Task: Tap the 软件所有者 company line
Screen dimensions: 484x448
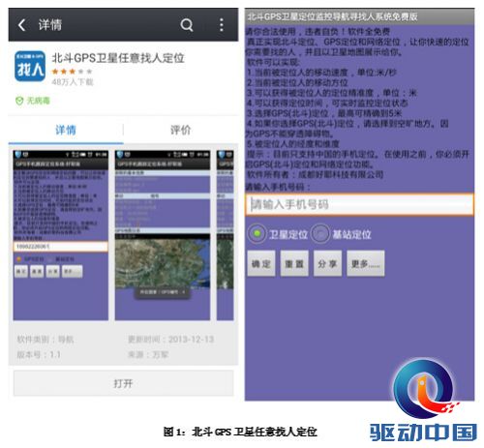Action: coord(315,175)
